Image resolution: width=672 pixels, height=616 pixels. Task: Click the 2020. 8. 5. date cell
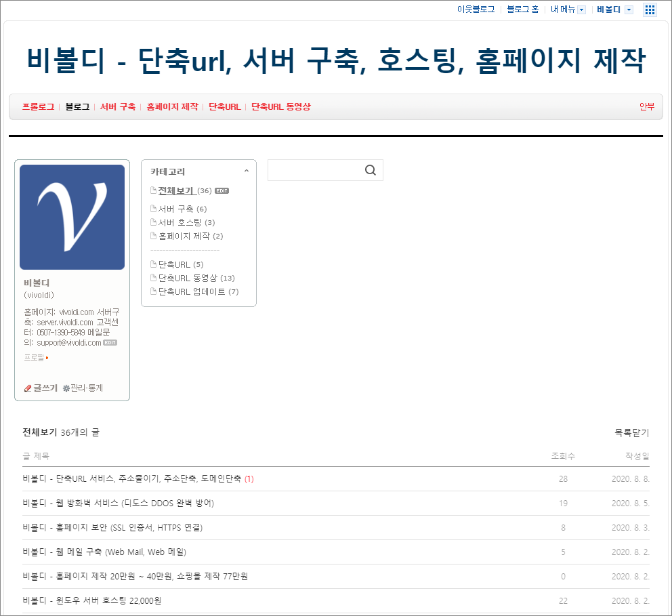point(631,504)
